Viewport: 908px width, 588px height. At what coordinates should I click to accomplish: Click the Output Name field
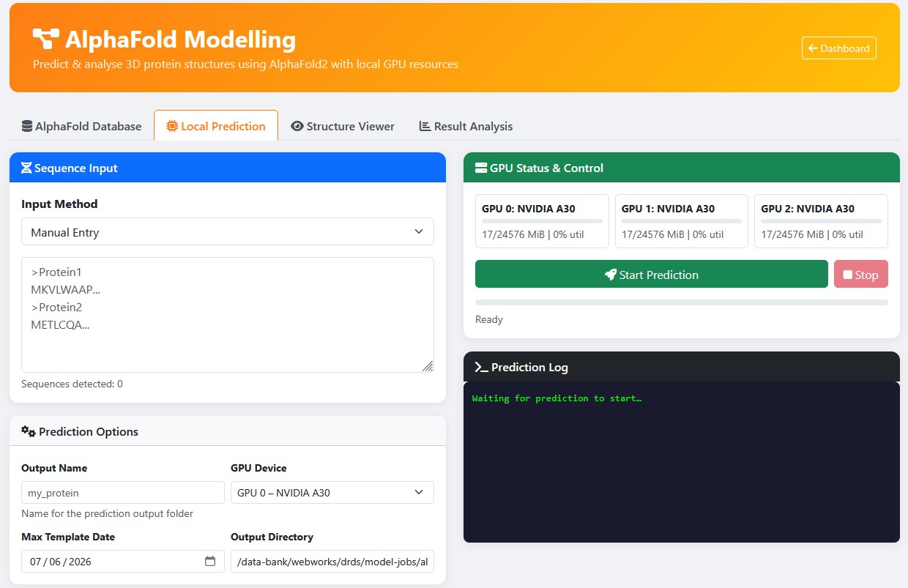coord(123,492)
